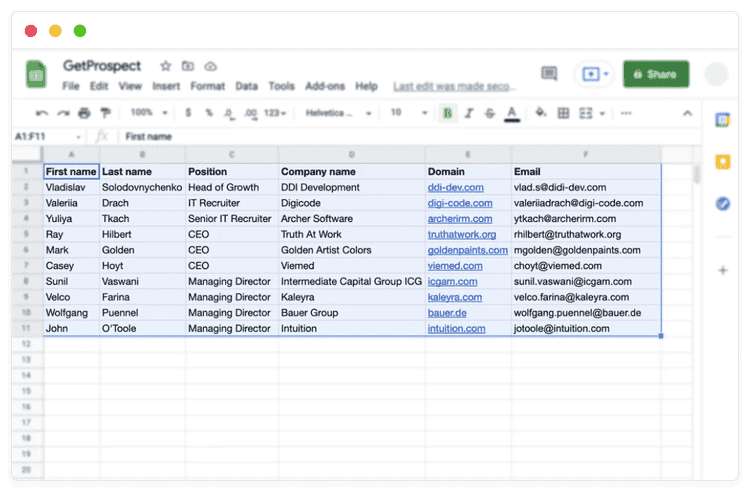Screen dimensions: 750x492
Task: Open the more toolbar options ellipsis
Action: click(x=626, y=113)
